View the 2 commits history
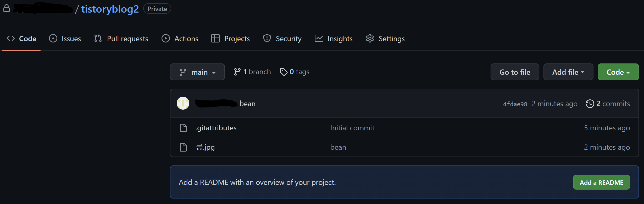This screenshot has width=644, height=204. tap(608, 104)
